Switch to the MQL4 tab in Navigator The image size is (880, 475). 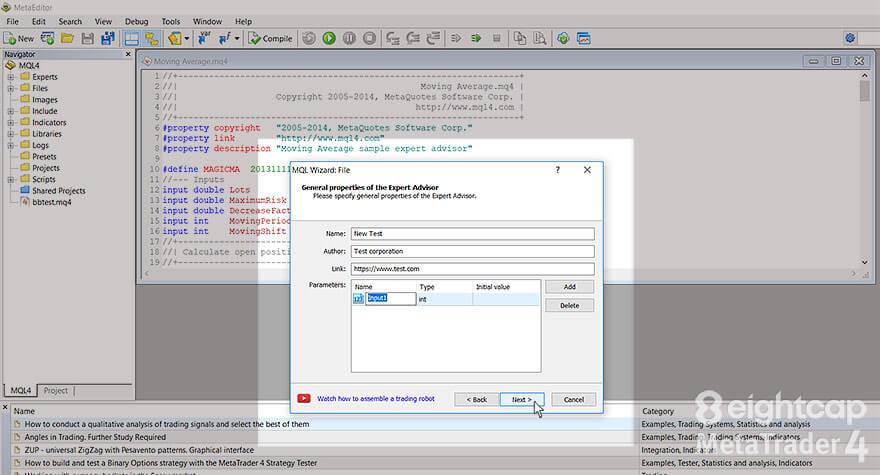(21, 390)
